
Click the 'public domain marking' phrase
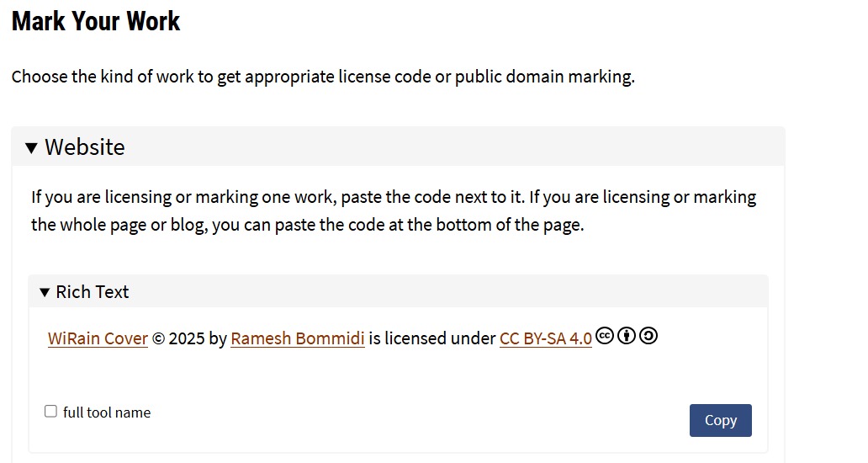coord(545,77)
